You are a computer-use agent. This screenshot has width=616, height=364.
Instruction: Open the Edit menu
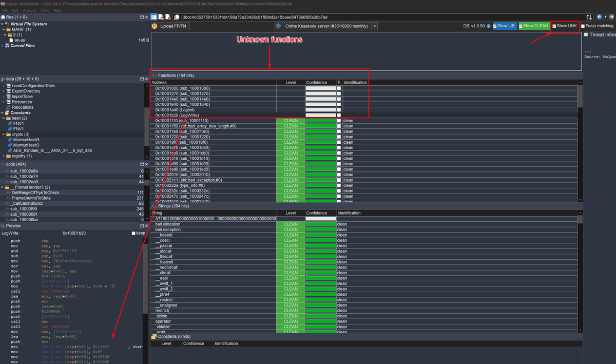pyautogui.click(x=16, y=10)
